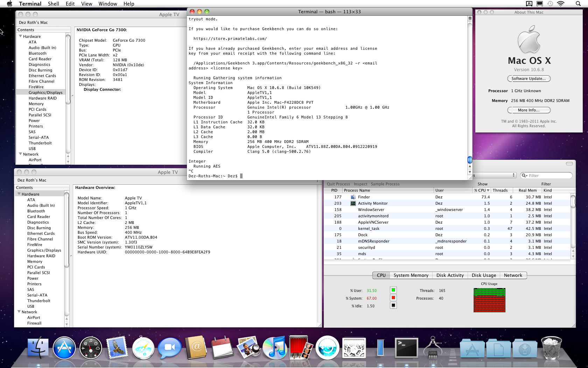
Task: Click More Info in About This Mac
Action: coord(529,110)
